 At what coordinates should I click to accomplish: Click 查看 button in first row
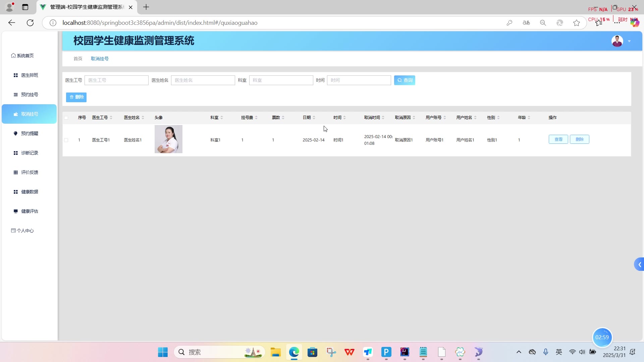[558, 139]
